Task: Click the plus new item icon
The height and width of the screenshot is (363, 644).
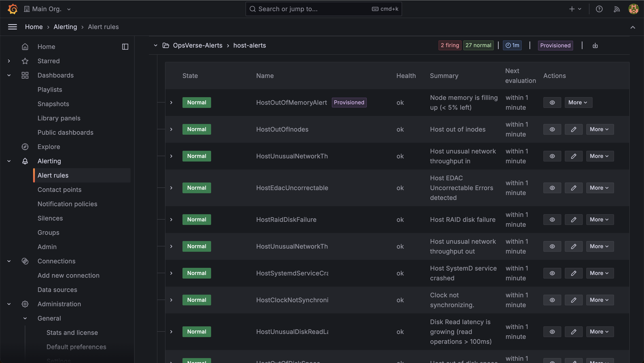Action: (572, 9)
